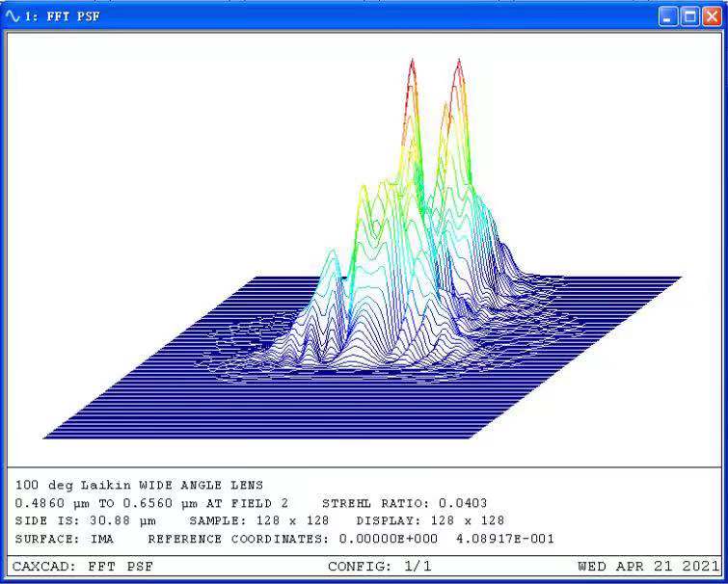Click the '0.4860 µm TO 0.6560 µm AT FIELD 2' text

151,503
